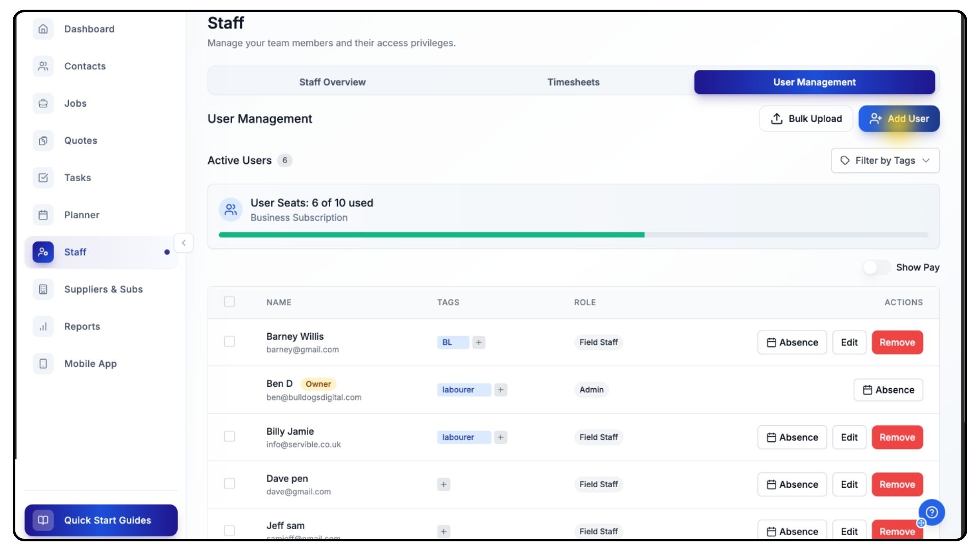Switch to the Staff Overview tab
Screen dimensions: 980x551
332,82
